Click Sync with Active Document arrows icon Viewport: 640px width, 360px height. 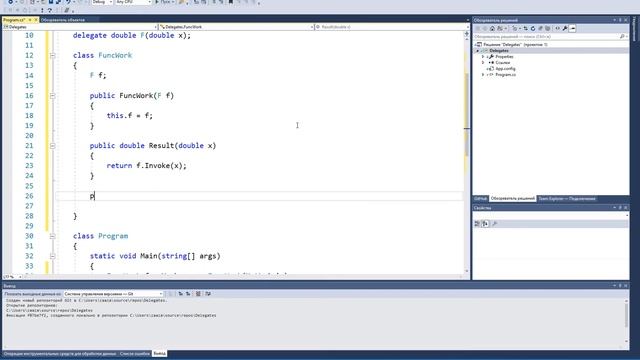coord(525,29)
